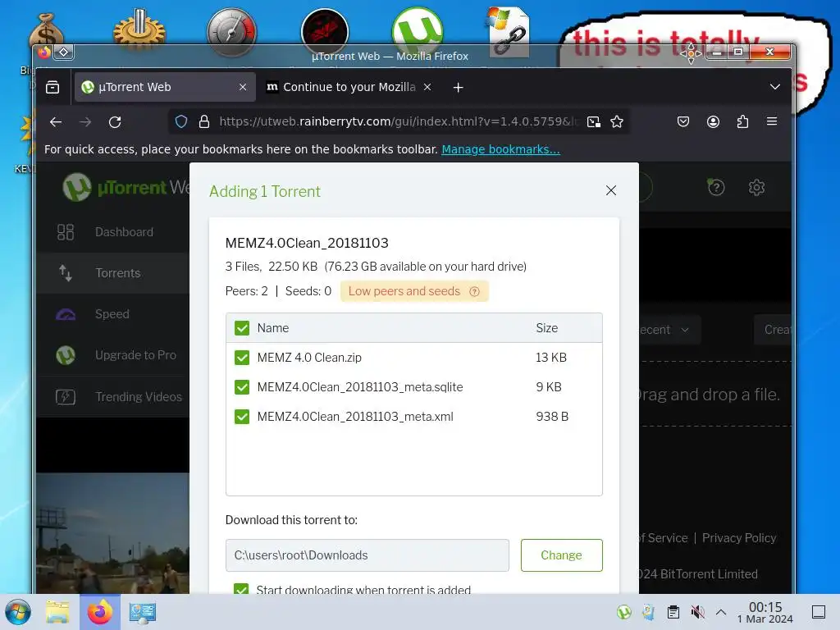Close the Continue to your Mozilla tab
Image resolution: width=840 pixels, height=630 pixels.
coord(427,87)
